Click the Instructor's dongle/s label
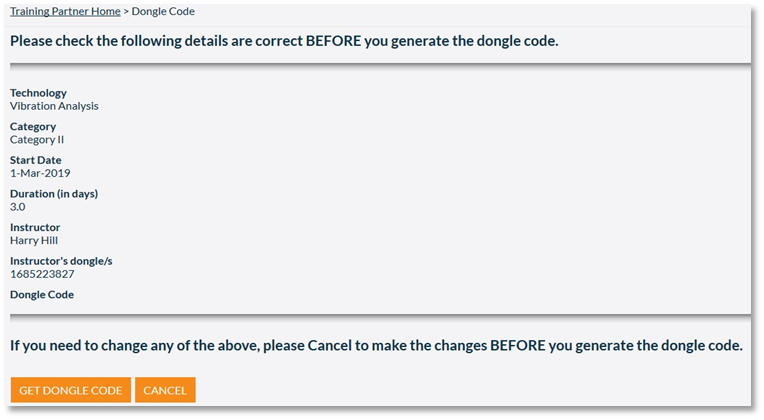Viewport: 764px width, 420px height. [61, 261]
